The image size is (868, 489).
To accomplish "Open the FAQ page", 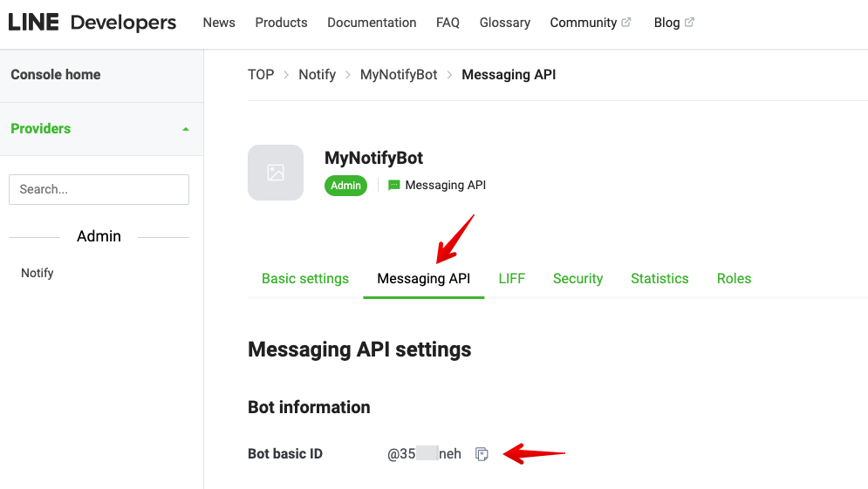I will point(448,23).
